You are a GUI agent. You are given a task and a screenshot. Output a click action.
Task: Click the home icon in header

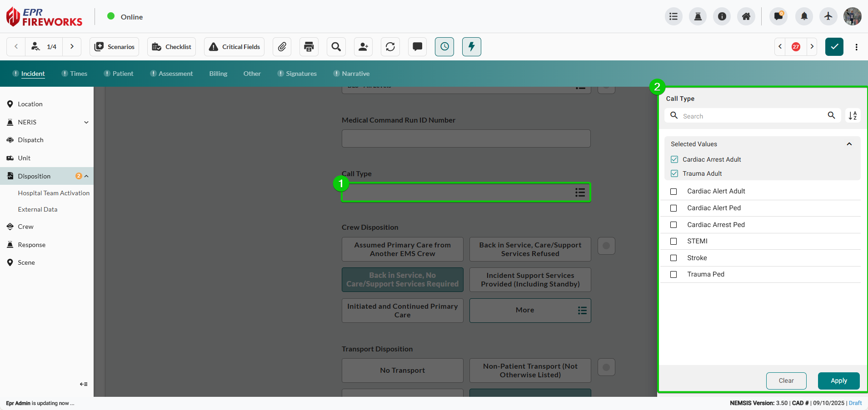click(x=746, y=17)
